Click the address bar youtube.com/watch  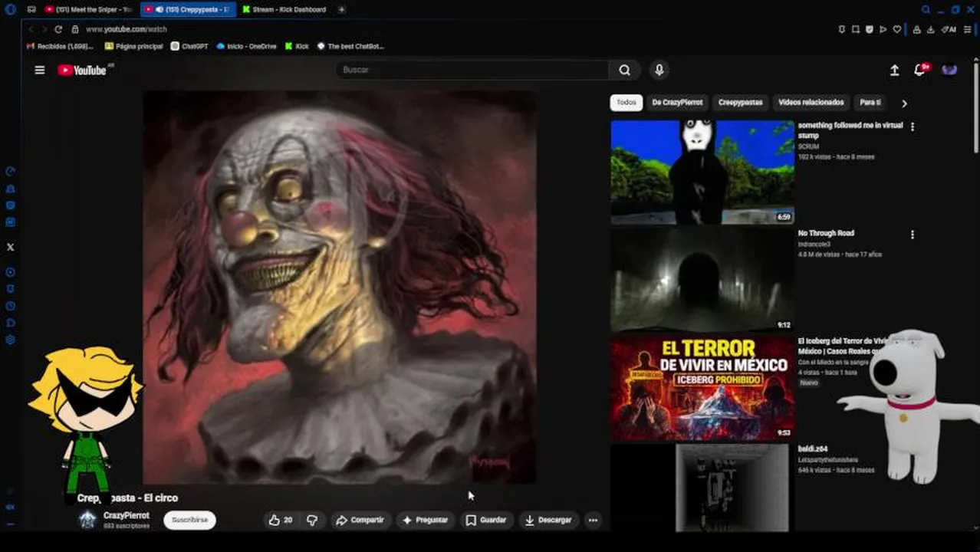(x=127, y=29)
